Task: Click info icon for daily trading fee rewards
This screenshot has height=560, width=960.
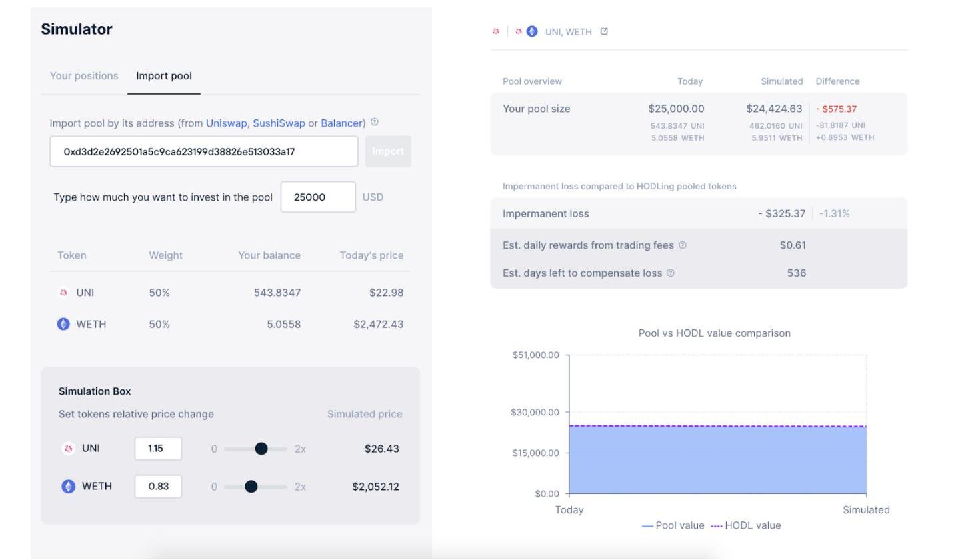Action: (x=682, y=245)
